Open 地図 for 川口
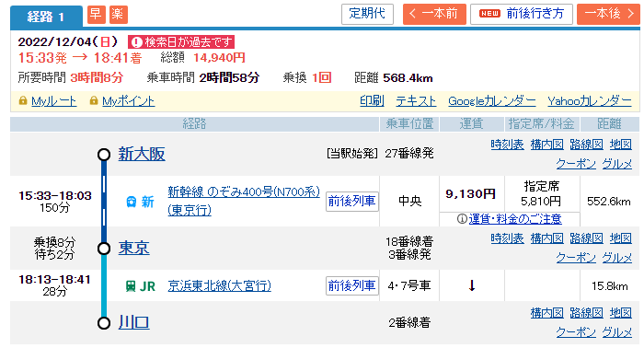644x348 pixels. pyautogui.click(x=621, y=313)
